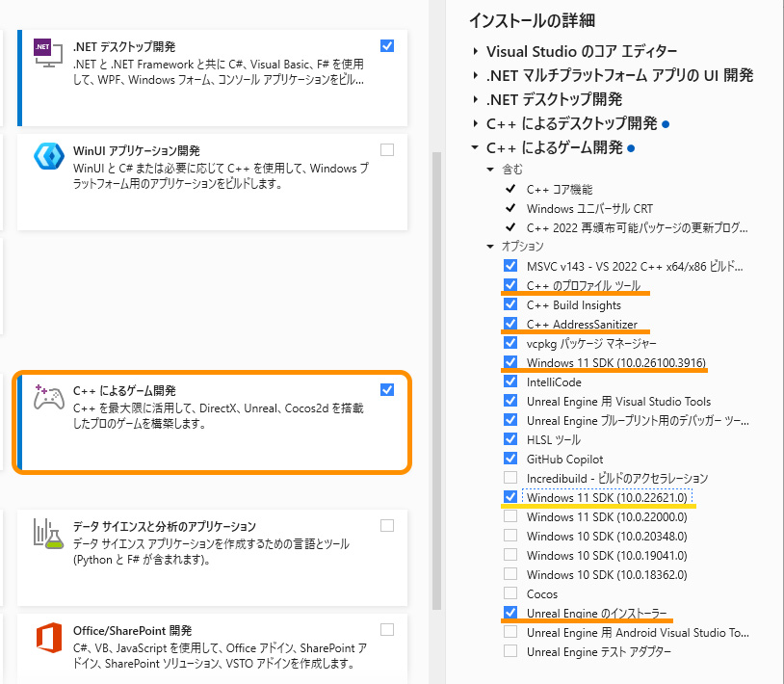Select the C++ コア機能 included item
The image size is (784, 684).
tap(560, 189)
